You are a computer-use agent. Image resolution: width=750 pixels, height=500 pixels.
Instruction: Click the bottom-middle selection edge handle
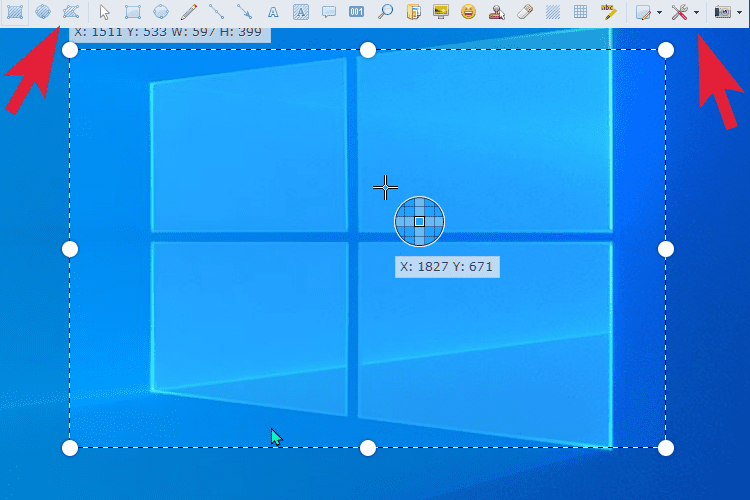tap(368, 448)
